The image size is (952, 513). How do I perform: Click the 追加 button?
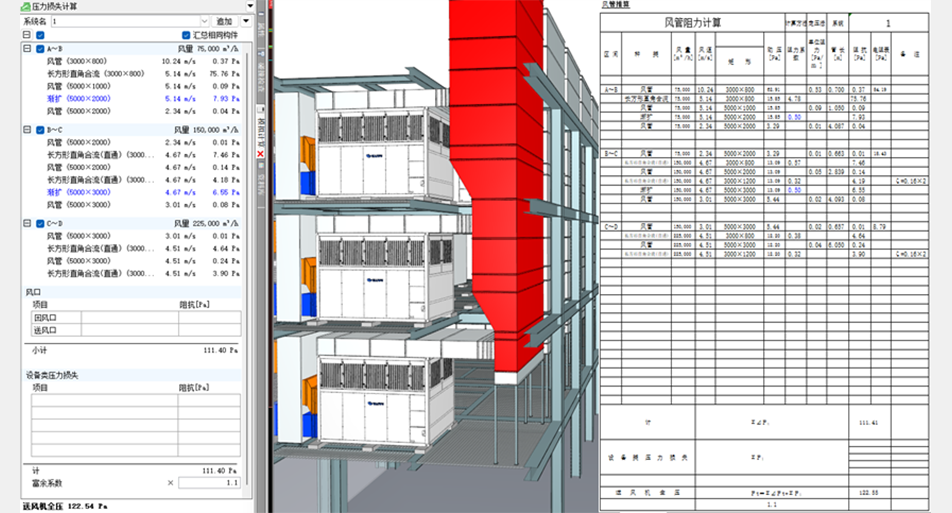point(224,20)
